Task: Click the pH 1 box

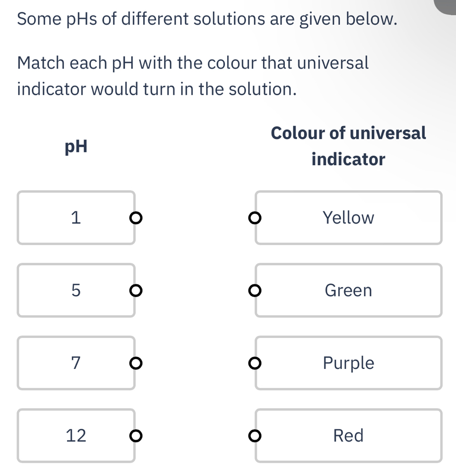Action: pyautogui.click(x=76, y=218)
